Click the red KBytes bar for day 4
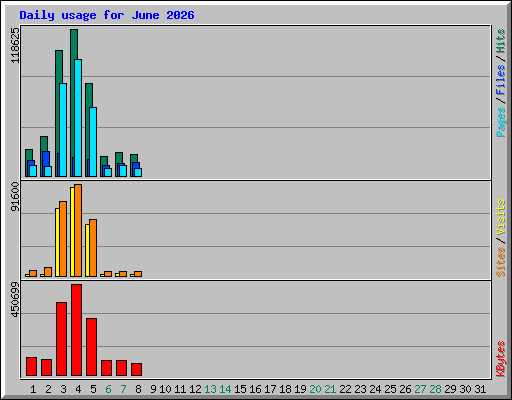Screen dimensions: 512x400 point(76,330)
